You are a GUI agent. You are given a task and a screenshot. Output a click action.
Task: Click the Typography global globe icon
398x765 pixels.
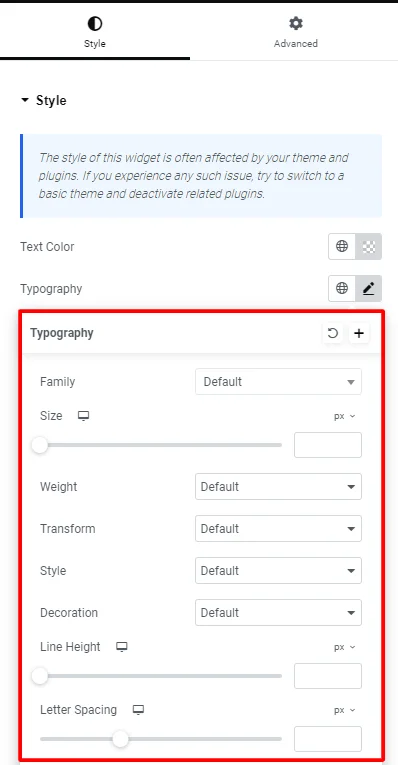pos(342,288)
